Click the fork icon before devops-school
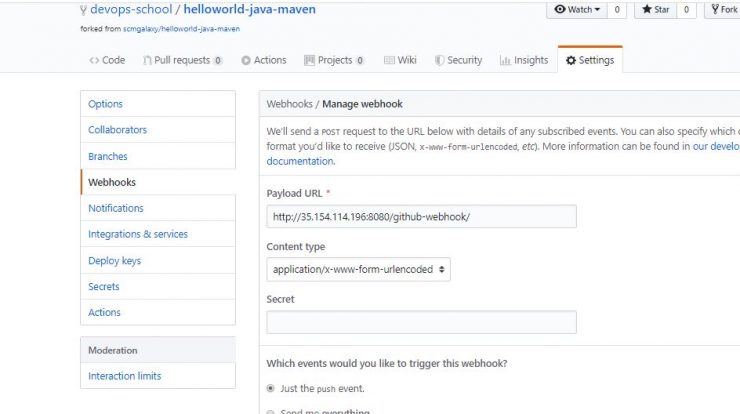This screenshot has width=740, height=414. click(84, 10)
